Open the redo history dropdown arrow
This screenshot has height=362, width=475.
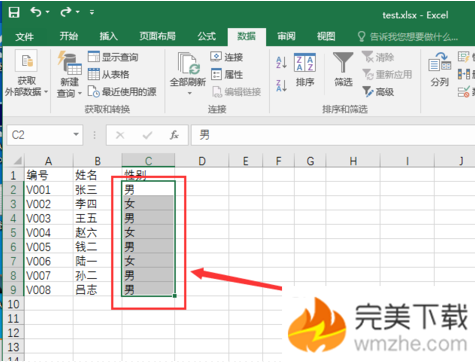pos(78,12)
